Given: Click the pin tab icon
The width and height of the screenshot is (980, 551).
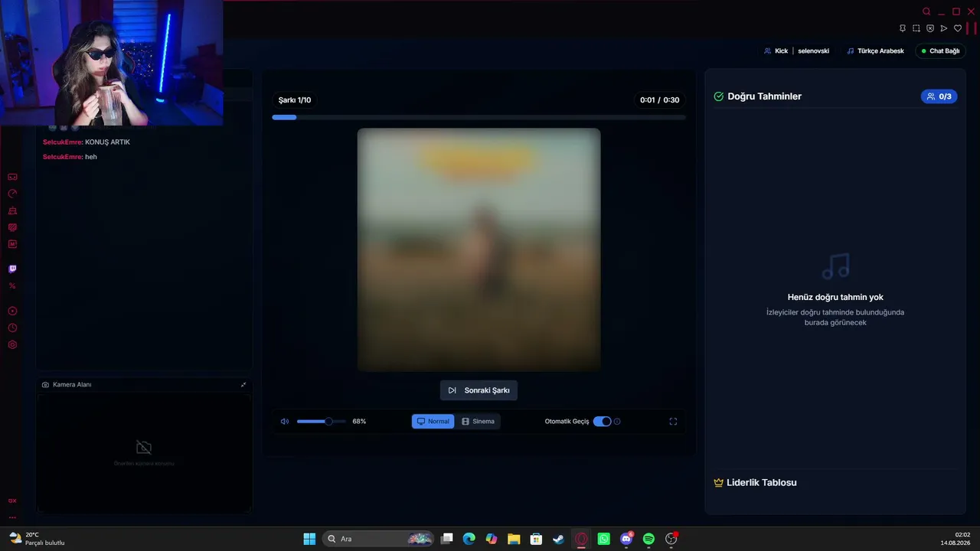Looking at the screenshot, I should click(903, 28).
